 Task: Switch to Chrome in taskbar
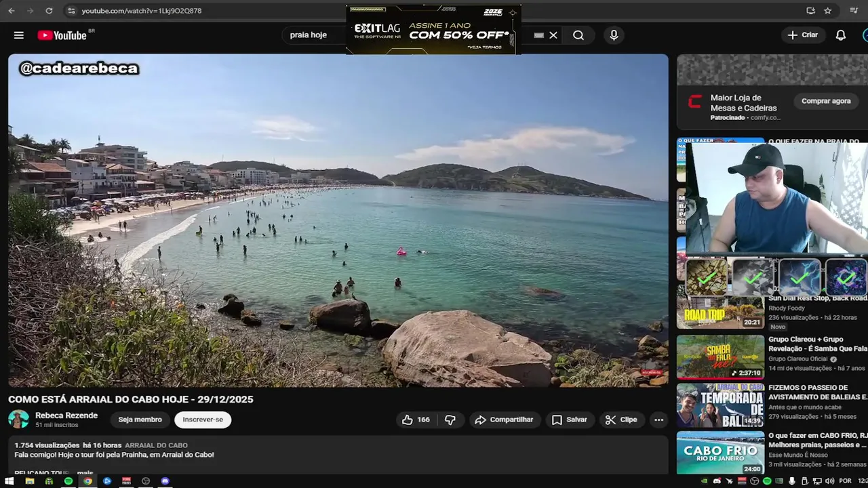coord(87,481)
